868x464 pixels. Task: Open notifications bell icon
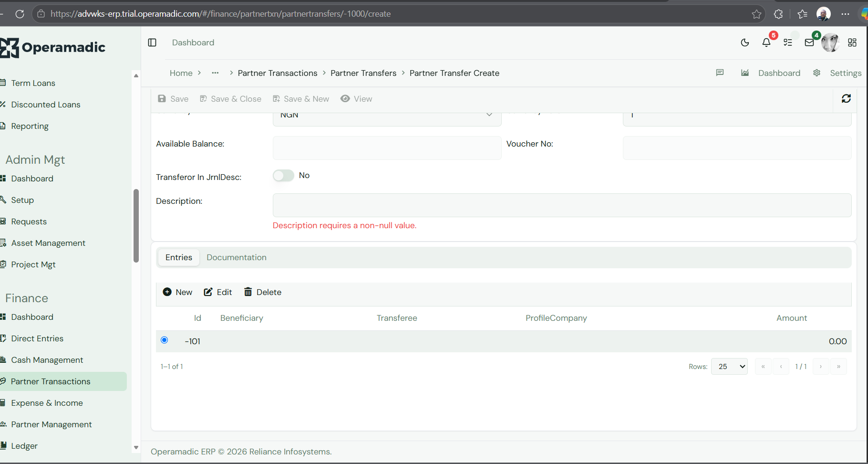(766, 42)
